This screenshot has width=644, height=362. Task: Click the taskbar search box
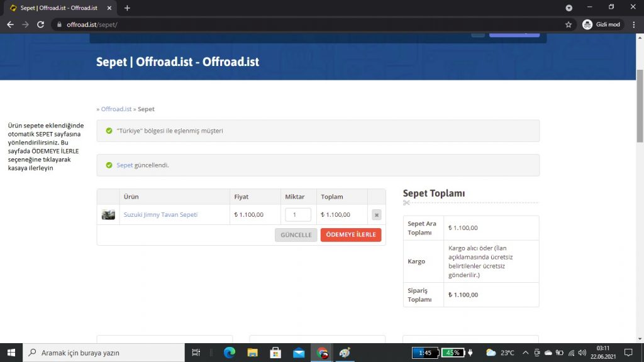point(104,353)
